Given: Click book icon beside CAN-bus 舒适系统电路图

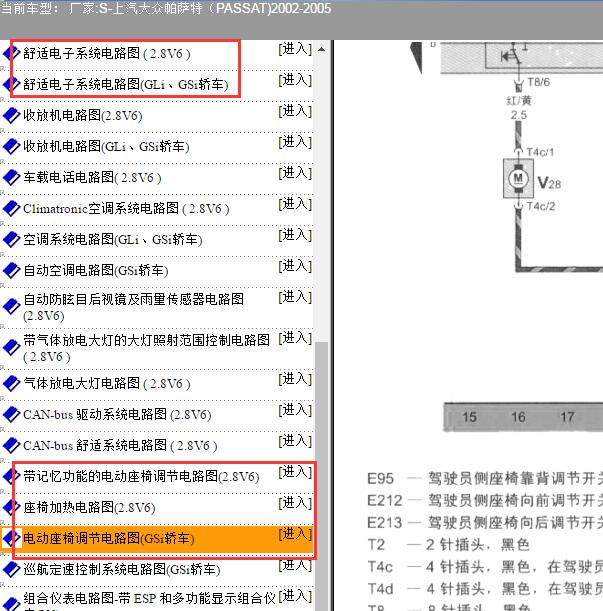Looking at the screenshot, I should (11, 445).
